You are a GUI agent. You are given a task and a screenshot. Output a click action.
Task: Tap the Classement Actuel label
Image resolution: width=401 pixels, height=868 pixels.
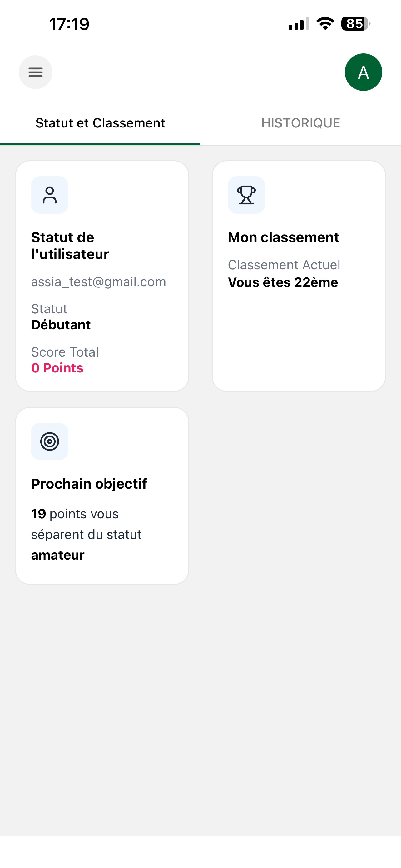pos(284,265)
